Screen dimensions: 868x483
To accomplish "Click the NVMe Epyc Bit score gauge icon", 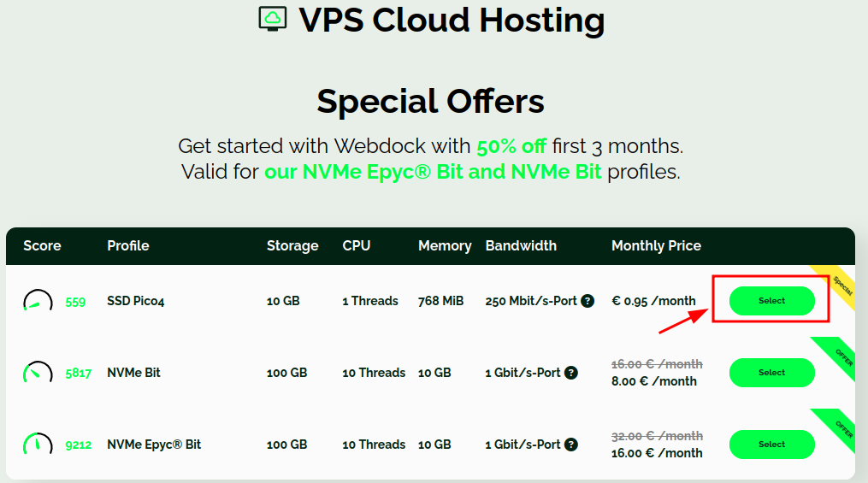I will click(x=38, y=445).
